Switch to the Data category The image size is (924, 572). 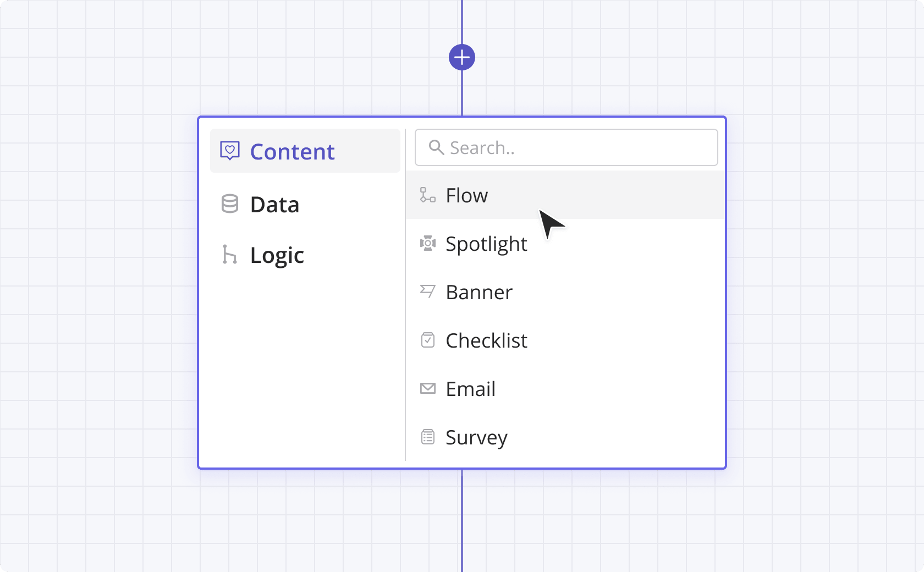point(274,205)
